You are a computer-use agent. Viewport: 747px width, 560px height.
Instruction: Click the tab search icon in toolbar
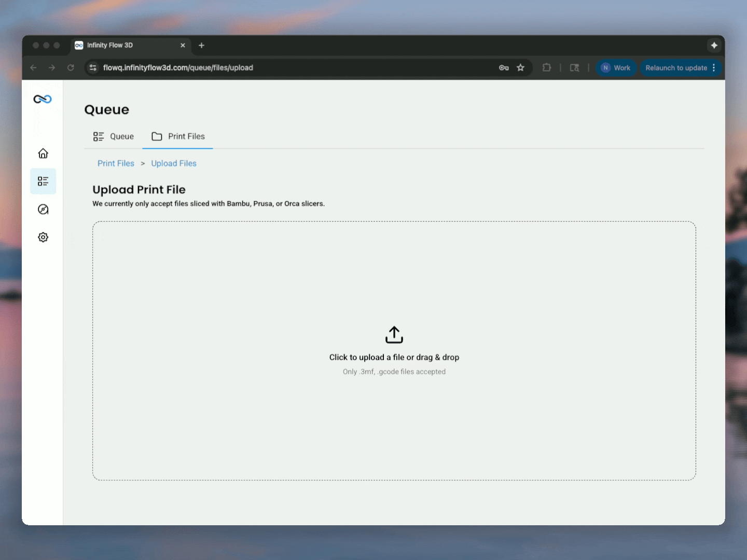click(574, 68)
